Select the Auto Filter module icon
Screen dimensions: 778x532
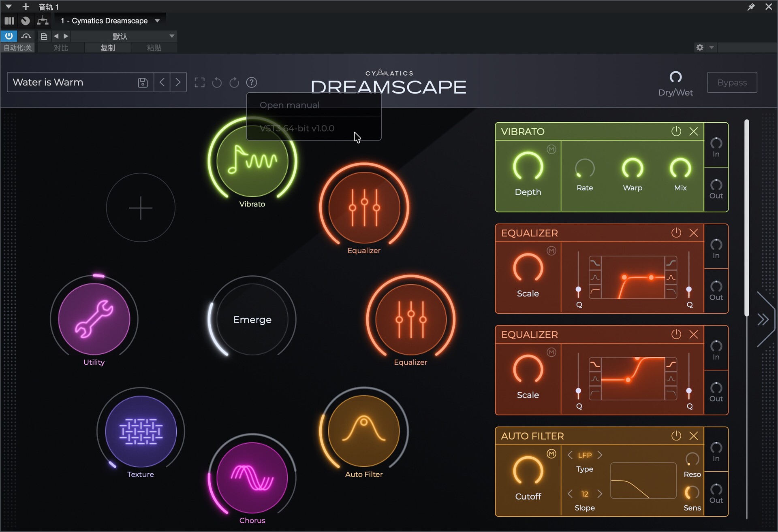click(363, 431)
